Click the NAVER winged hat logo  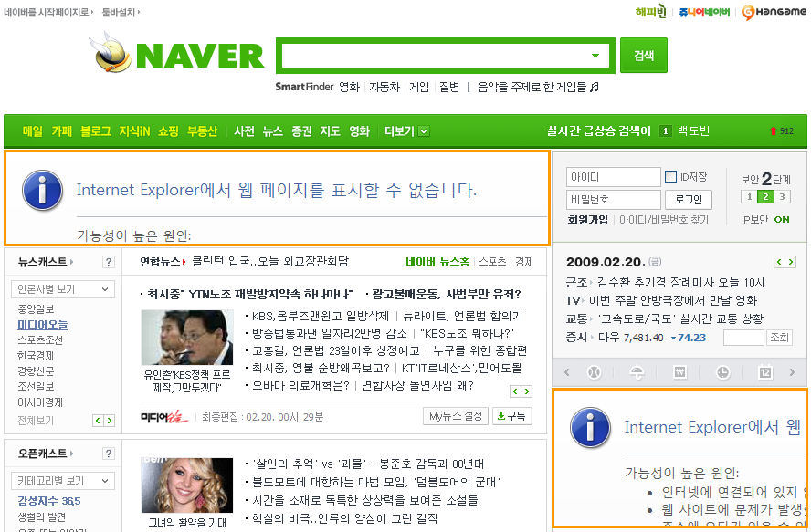tap(110, 53)
